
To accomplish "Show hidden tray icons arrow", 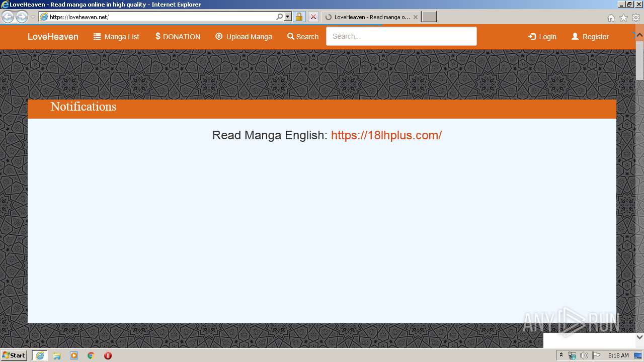I will pos(561,355).
